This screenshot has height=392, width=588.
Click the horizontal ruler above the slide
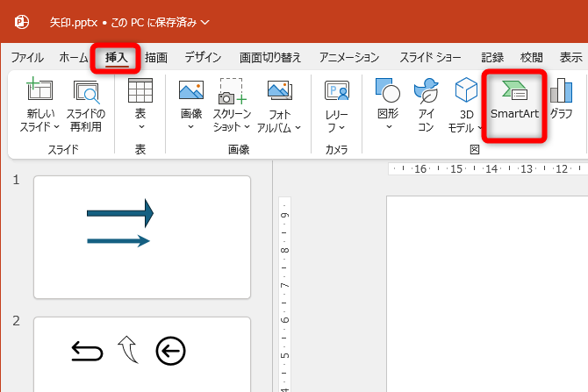tap(488, 169)
